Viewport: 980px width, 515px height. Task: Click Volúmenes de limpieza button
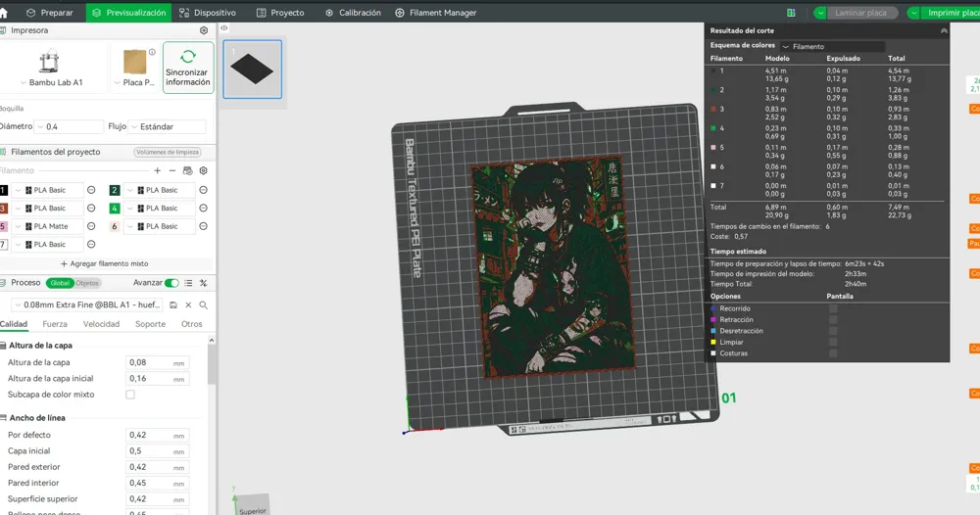[168, 152]
